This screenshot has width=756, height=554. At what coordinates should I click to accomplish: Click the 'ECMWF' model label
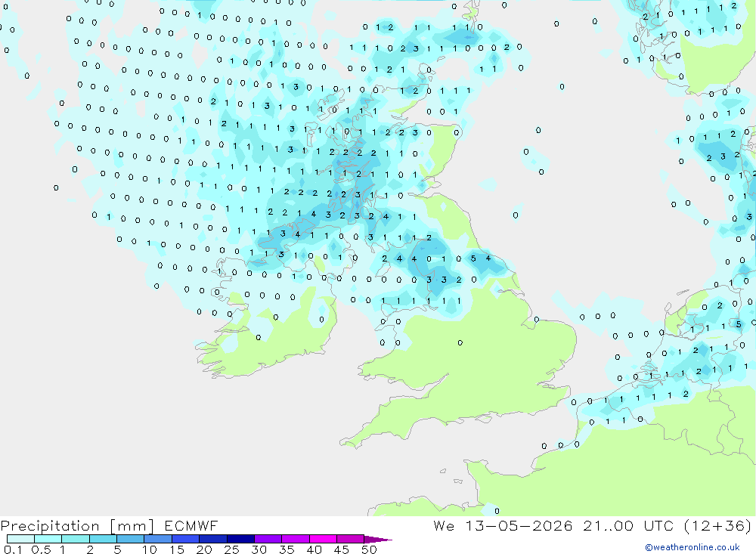click(x=191, y=525)
